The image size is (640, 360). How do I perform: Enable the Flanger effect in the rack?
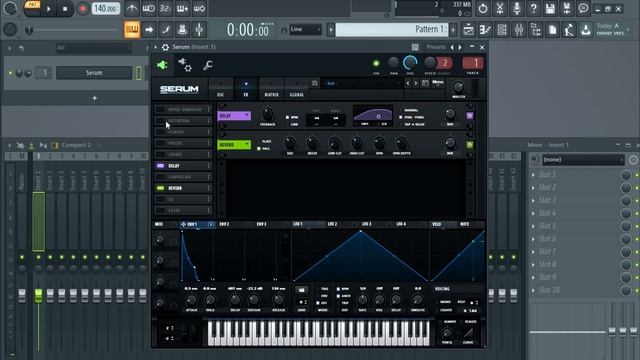(x=160, y=132)
